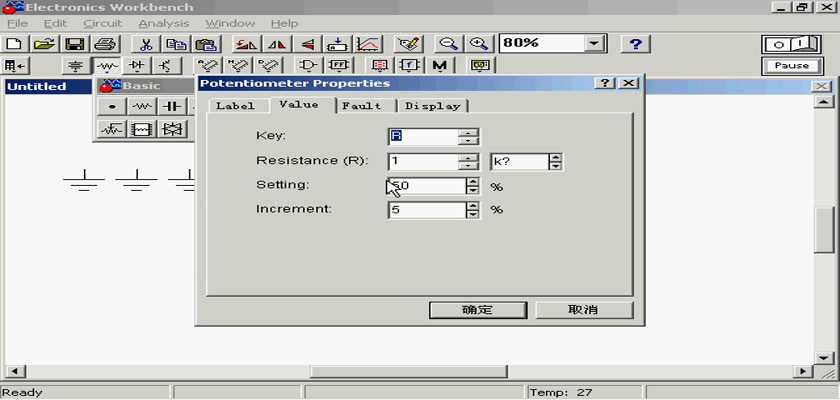Open the Favorites parts bin

tap(15, 66)
